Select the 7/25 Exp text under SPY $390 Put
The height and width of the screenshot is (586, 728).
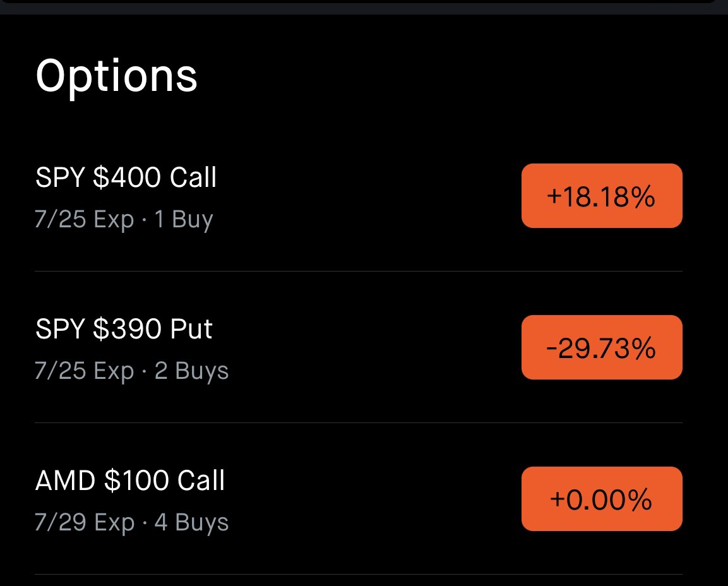(x=84, y=371)
